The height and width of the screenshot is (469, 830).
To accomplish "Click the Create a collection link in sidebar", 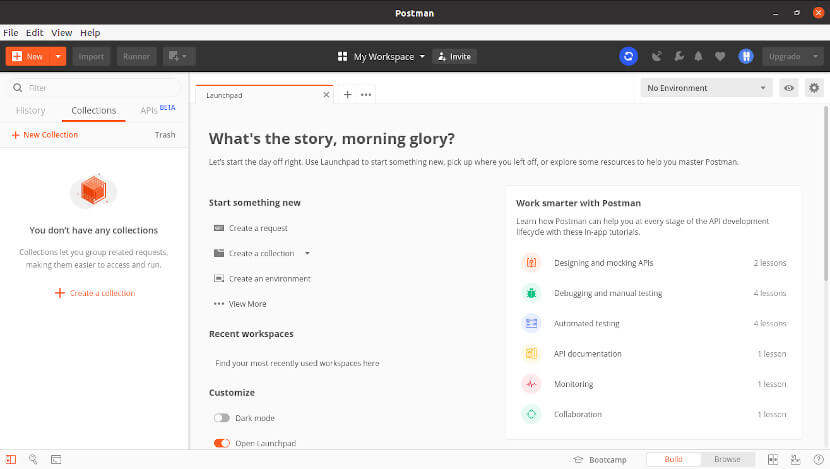I will 95,293.
